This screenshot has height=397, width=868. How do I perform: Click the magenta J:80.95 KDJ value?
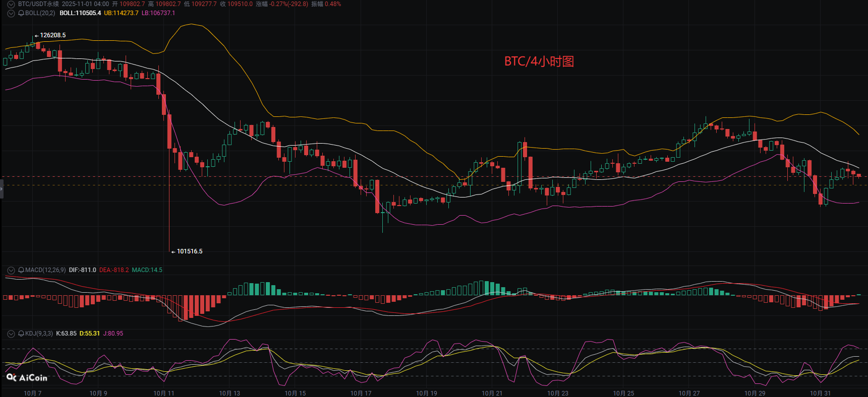[x=113, y=334]
